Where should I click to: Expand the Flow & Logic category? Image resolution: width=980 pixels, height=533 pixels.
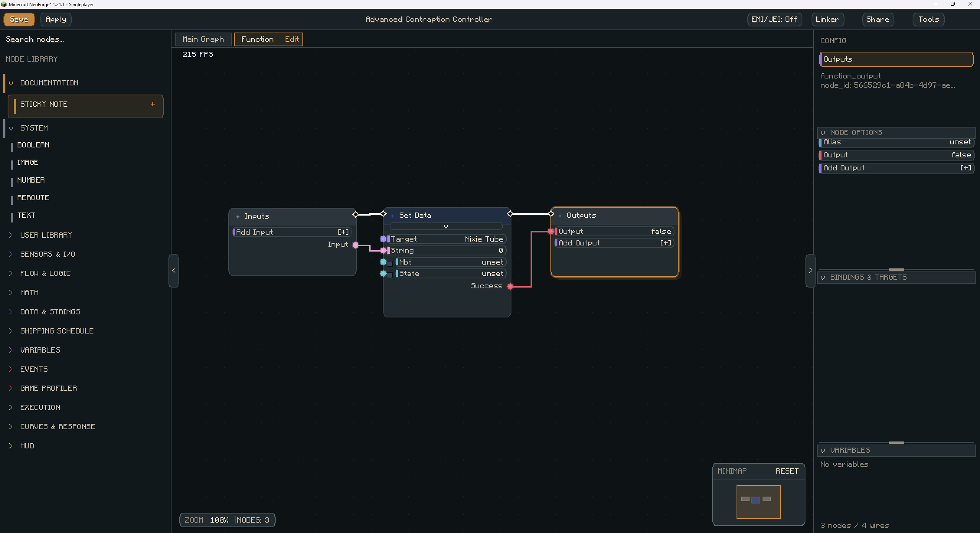(x=11, y=273)
